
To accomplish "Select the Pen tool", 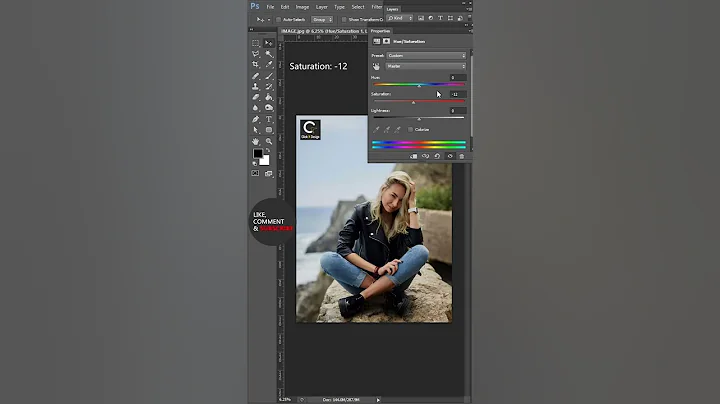I will tap(255, 119).
